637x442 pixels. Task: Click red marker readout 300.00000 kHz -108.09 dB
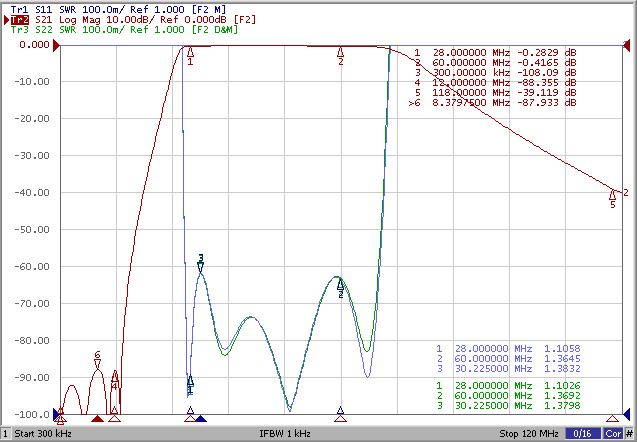(495, 73)
